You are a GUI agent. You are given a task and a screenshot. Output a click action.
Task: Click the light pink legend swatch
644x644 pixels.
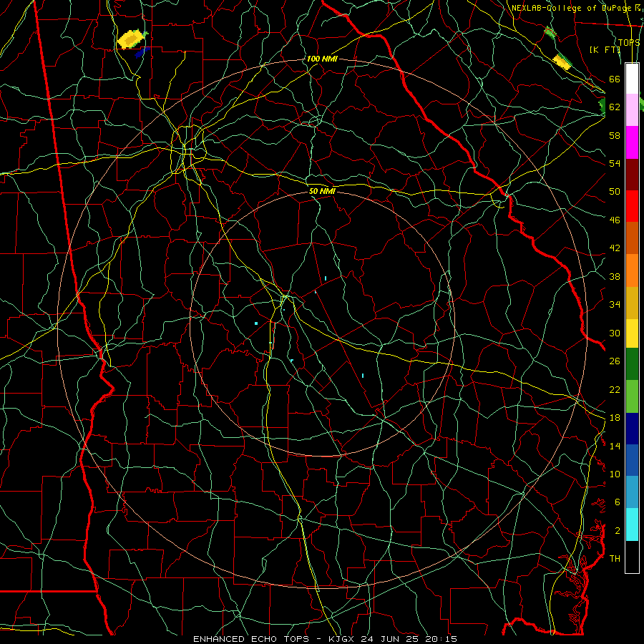point(632,109)
